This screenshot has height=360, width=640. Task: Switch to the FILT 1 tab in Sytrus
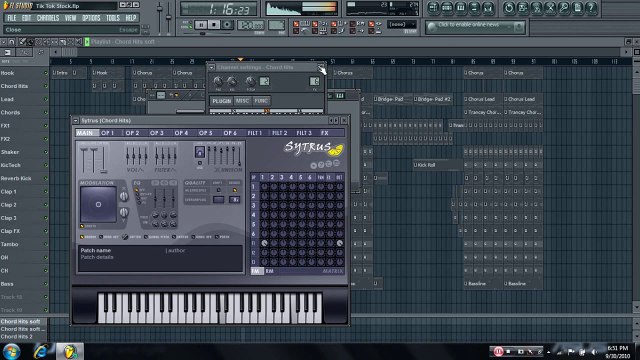[255, 133]
